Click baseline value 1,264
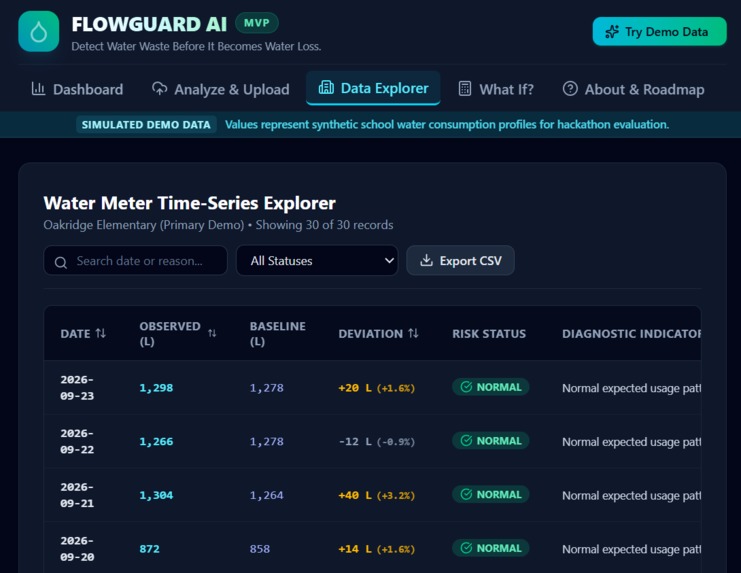Viewport: 741px width, 573px height. [x=267, y=495]
